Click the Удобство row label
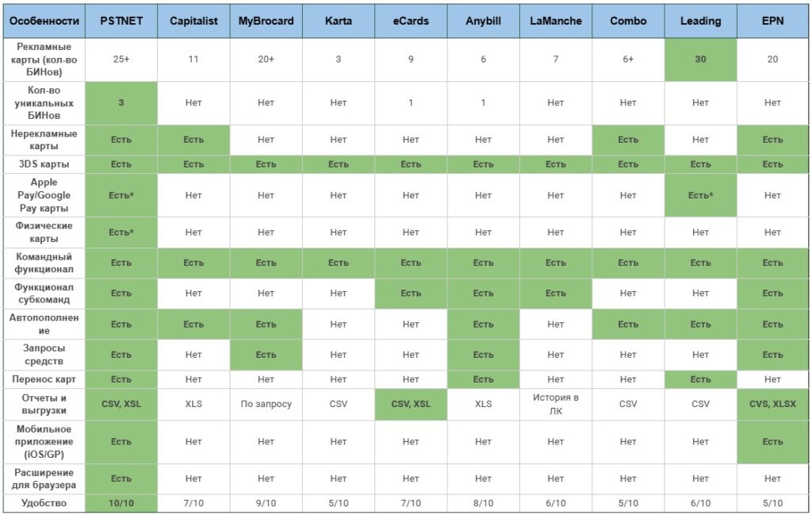The height and width of the screenshot is (515, 812). [44, 503]
